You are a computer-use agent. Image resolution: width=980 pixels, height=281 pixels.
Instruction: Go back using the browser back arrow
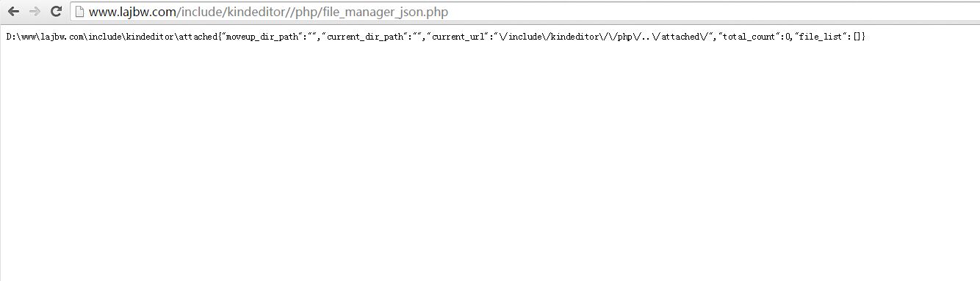(x=13, y=12)
